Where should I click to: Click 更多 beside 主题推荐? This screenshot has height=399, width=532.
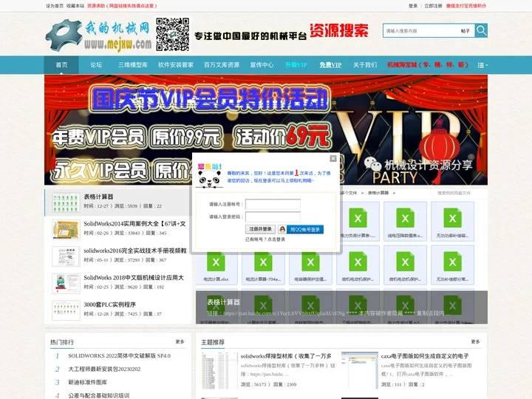pyautogui.click(x=475, y=341)
